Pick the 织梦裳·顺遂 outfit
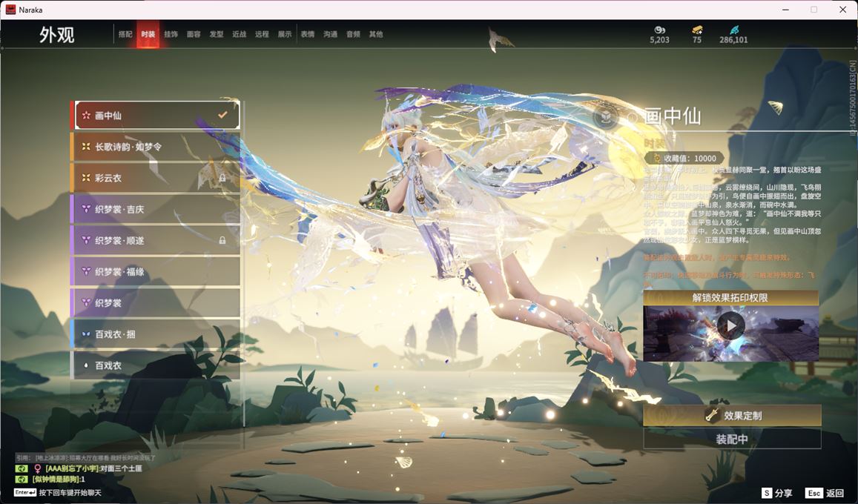858x504 pixels. click(x=156, y=240)
